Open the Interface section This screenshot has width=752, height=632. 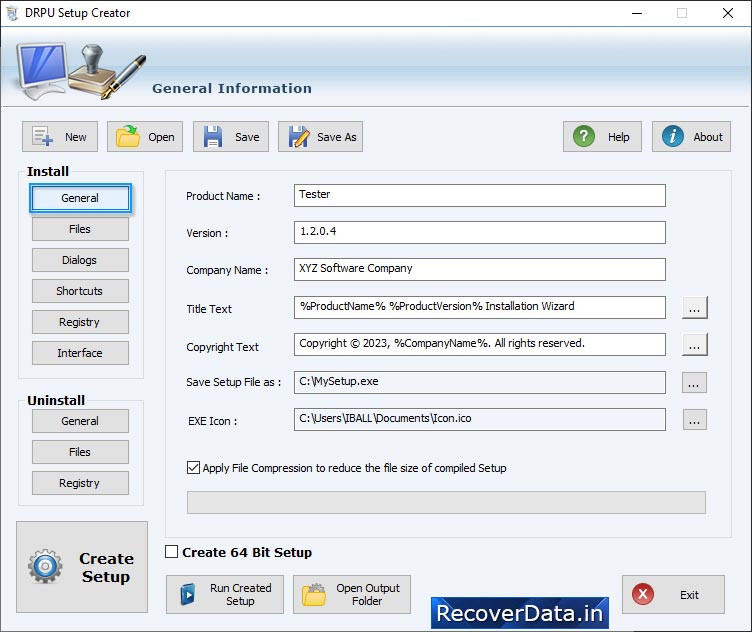tap(80, 353)
